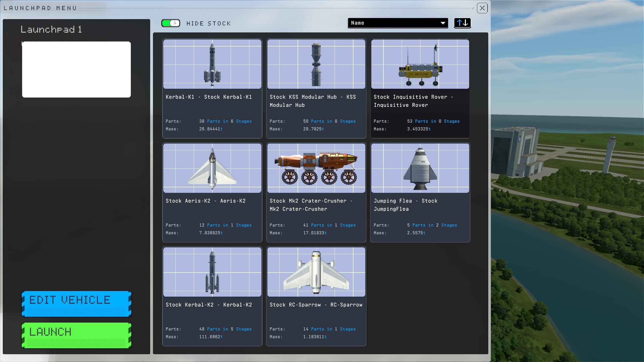The width and height of the screenshot is (644, 362).
Task: Select the Inquisitive Rover thumbnail
Action: (x=420, y=64)
